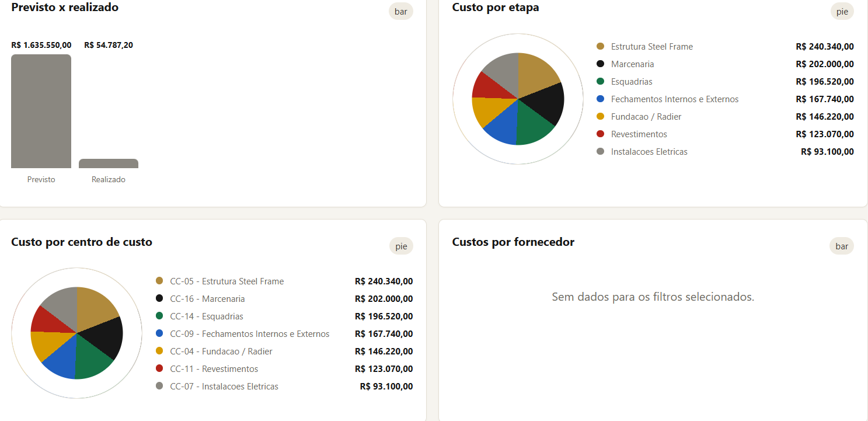Click the blue dot beside Fechamentos Internos e Externos, etapa
Viewport: 868px width, 421px height.
coord(600,99)
